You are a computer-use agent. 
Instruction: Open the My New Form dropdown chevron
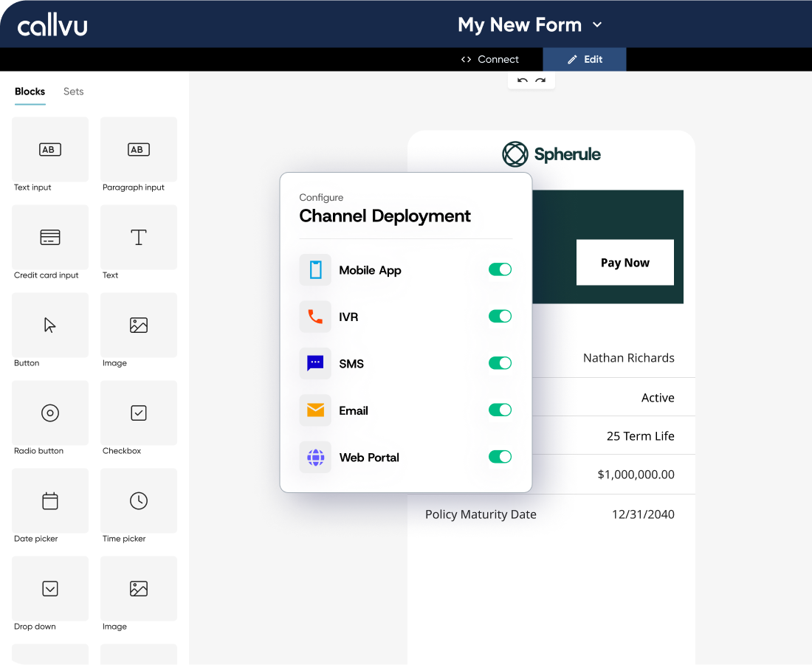(x=597, y=24)
